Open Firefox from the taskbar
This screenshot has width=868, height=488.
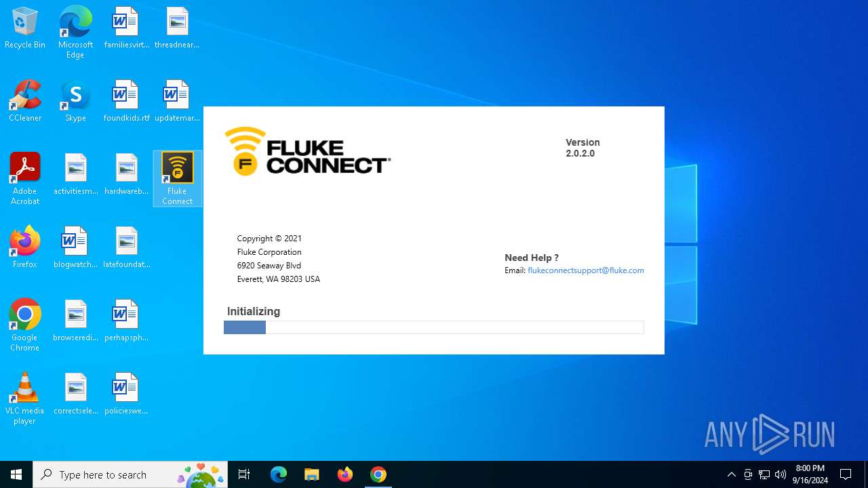(x=345, y=474)
